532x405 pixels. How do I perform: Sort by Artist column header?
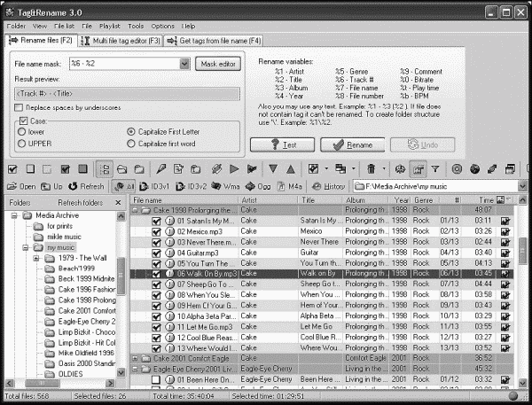click(269, 200)
